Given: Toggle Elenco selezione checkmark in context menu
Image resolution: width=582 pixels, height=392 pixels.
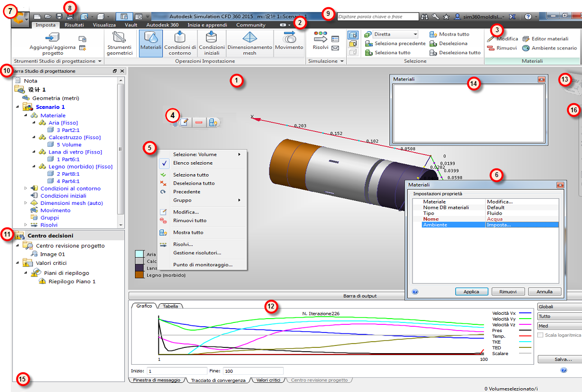Looking at the screenshot, I should [x=164, y=163].
